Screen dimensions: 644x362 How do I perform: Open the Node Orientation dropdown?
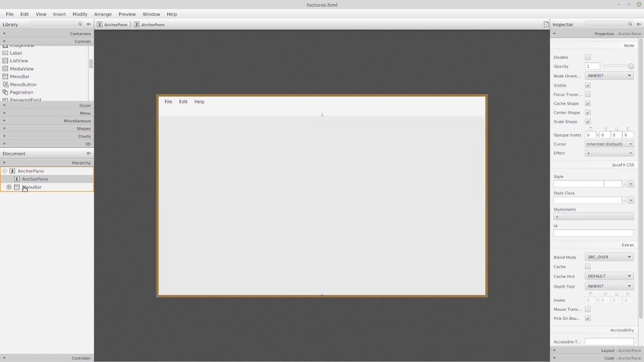(x=609, y=76)
